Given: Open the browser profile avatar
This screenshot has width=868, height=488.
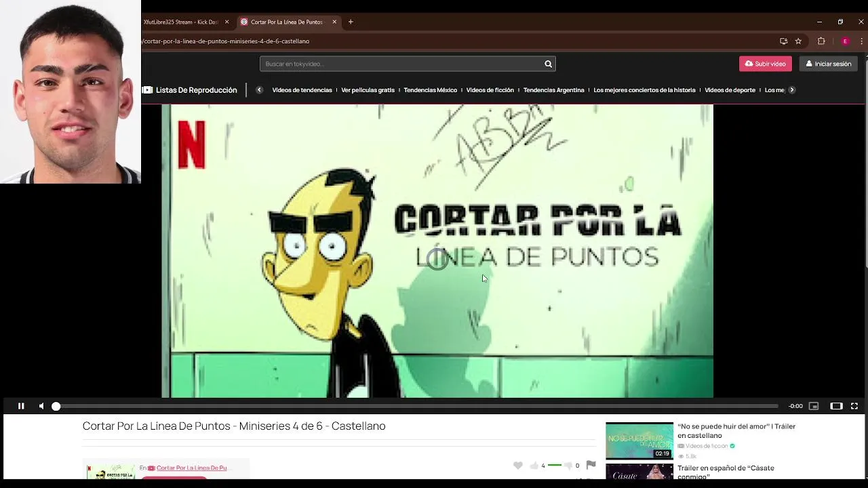Looking at the screenshot, I should point(845,41).
